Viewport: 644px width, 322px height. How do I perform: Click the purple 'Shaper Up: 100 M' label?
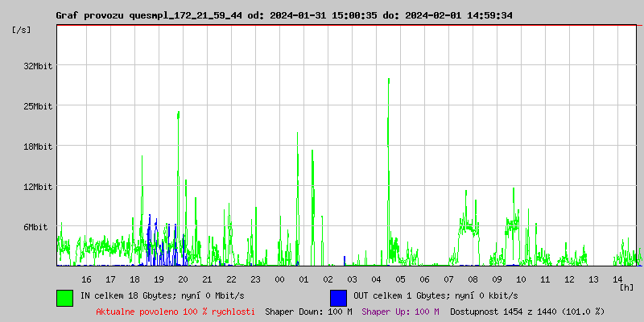400,312
